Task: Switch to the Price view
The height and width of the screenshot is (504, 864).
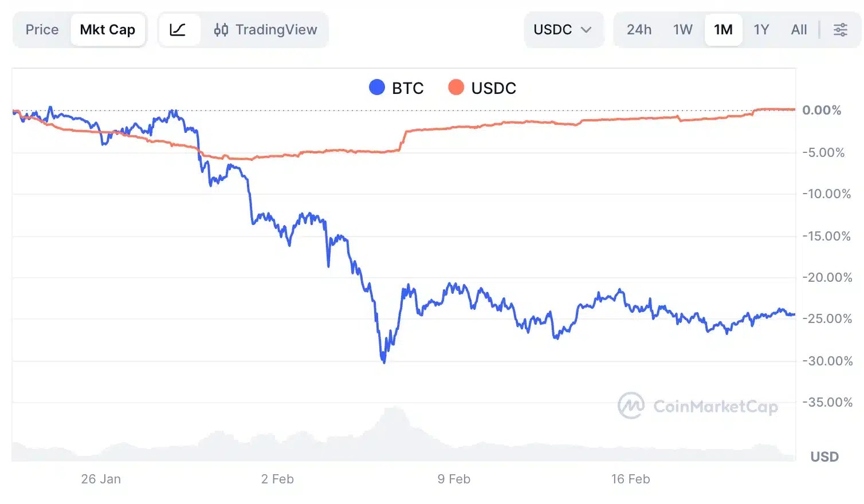Action: [x=41, y=29]
